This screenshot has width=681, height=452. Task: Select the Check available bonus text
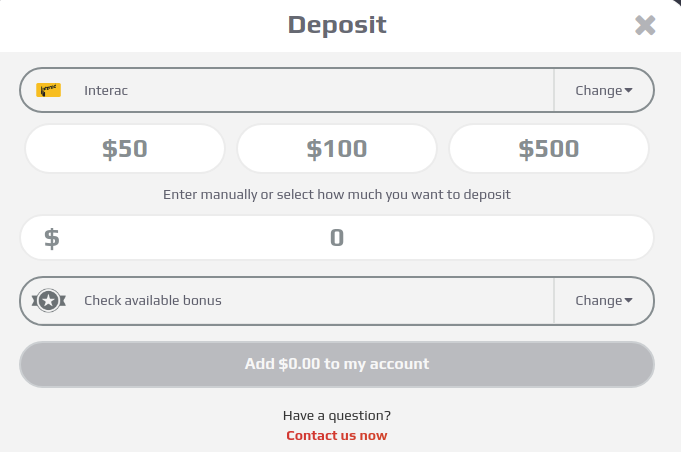tap(153, 300)
